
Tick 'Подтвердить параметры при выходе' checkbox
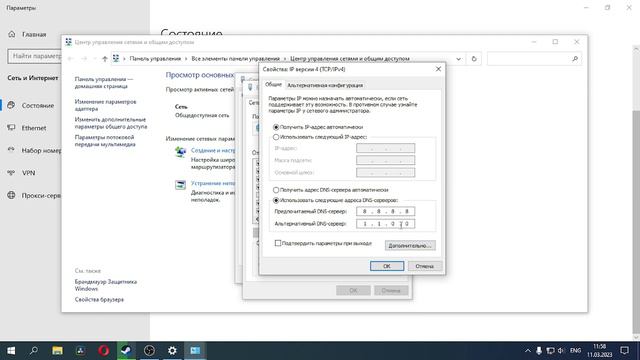(x=278, y=243)
